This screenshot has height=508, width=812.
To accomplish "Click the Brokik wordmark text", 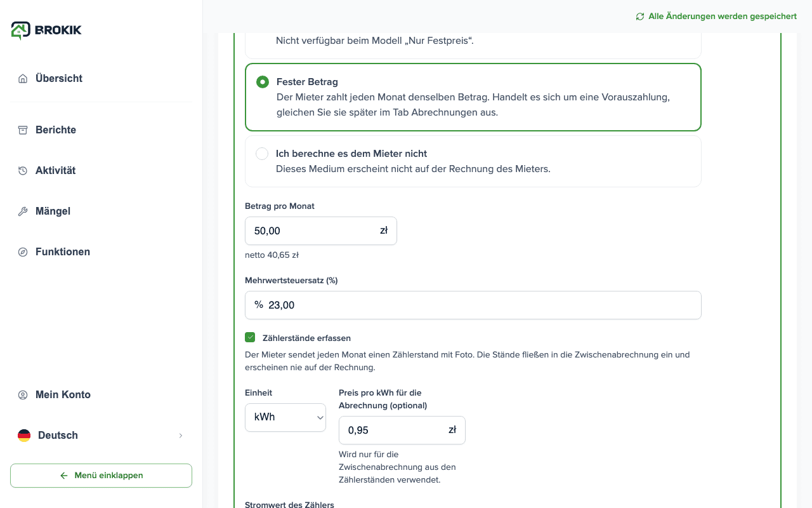I will [58, 30].
